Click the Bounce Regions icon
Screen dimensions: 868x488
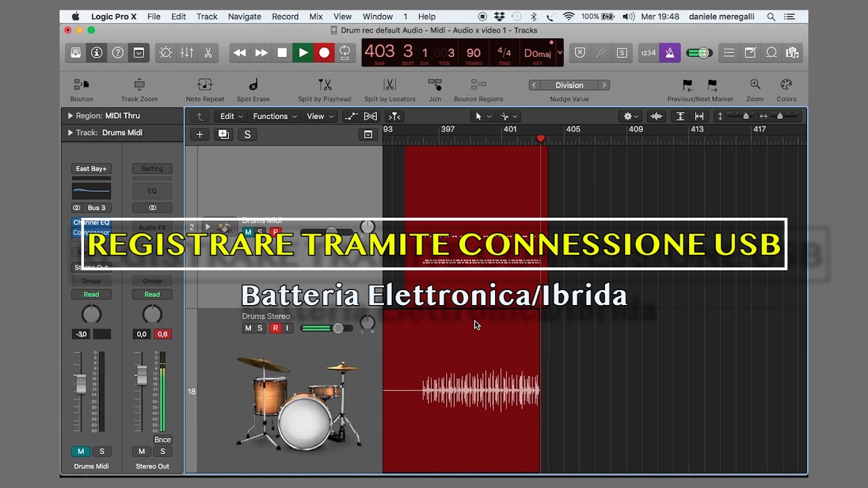479,85
